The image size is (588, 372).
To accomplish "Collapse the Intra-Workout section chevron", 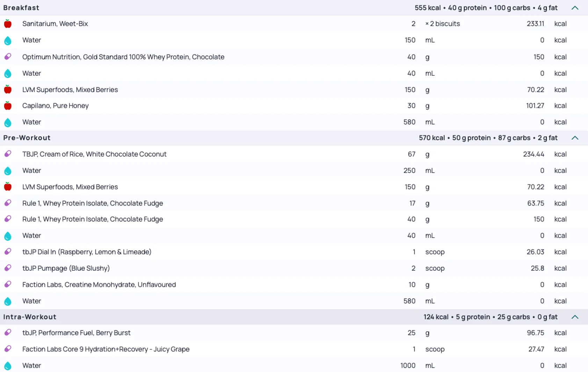I will click(575, 317).
